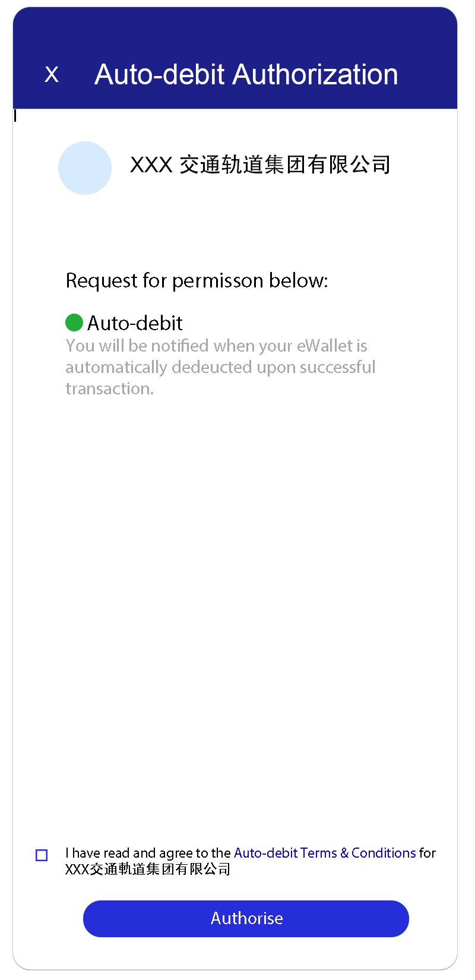Open the Auto-debit Terms & Conditions link
Image resolution: width=475 pixels, height=980 pixels.
click(x=325, y=853)
